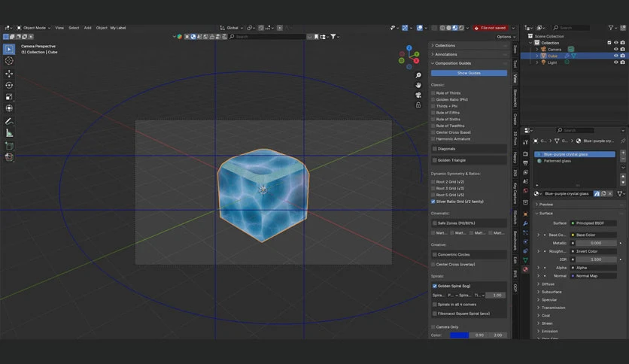Click the Normal Map field button
629x364 pixels.
[x=594, y=276]
